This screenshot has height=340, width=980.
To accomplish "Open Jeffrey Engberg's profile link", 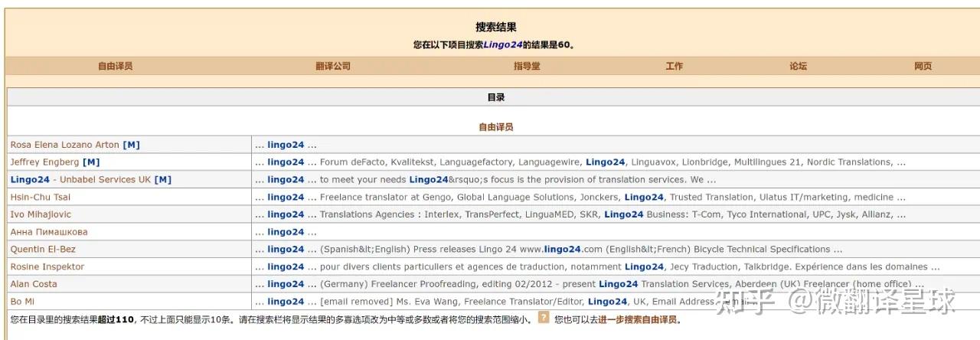I will click(x=44, y=162).
